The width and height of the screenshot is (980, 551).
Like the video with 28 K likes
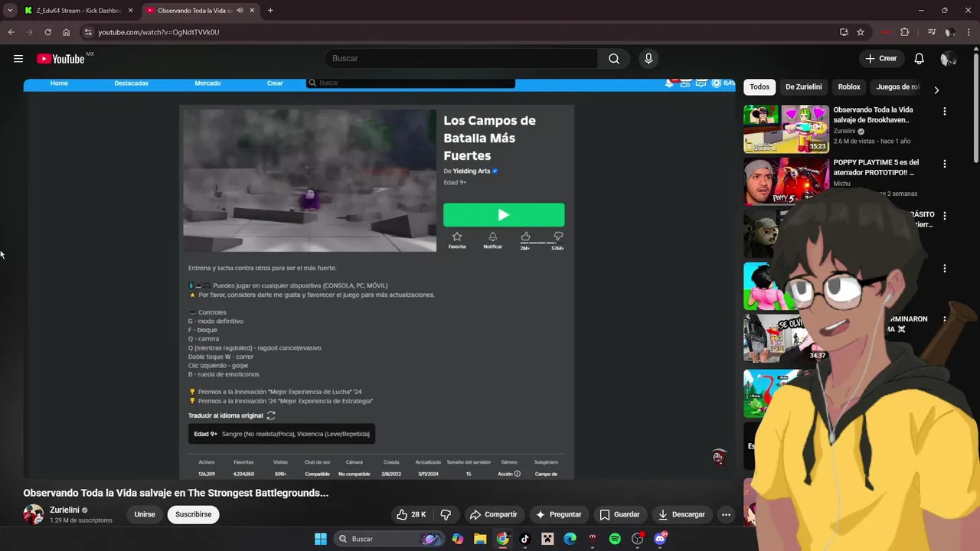411,514
